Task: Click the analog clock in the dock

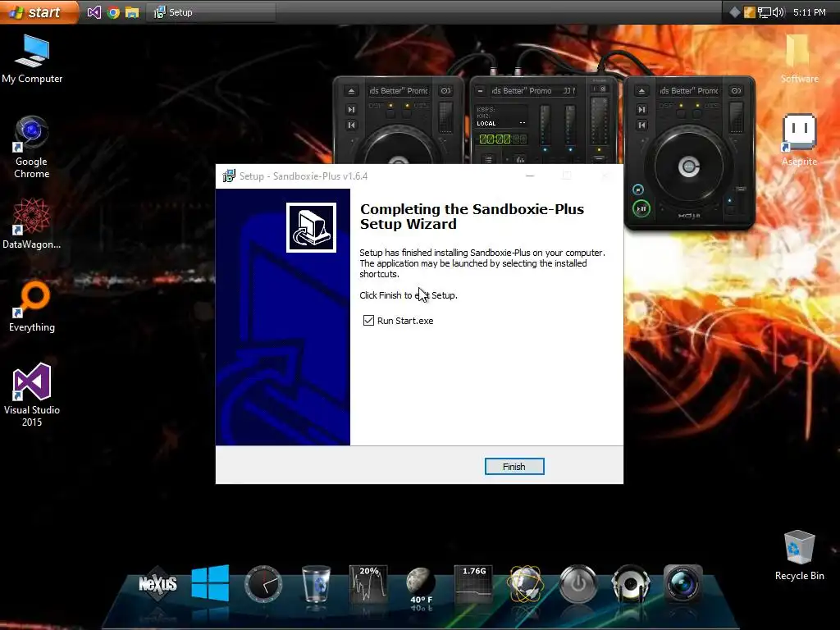Action: click(x=263, y=583)
